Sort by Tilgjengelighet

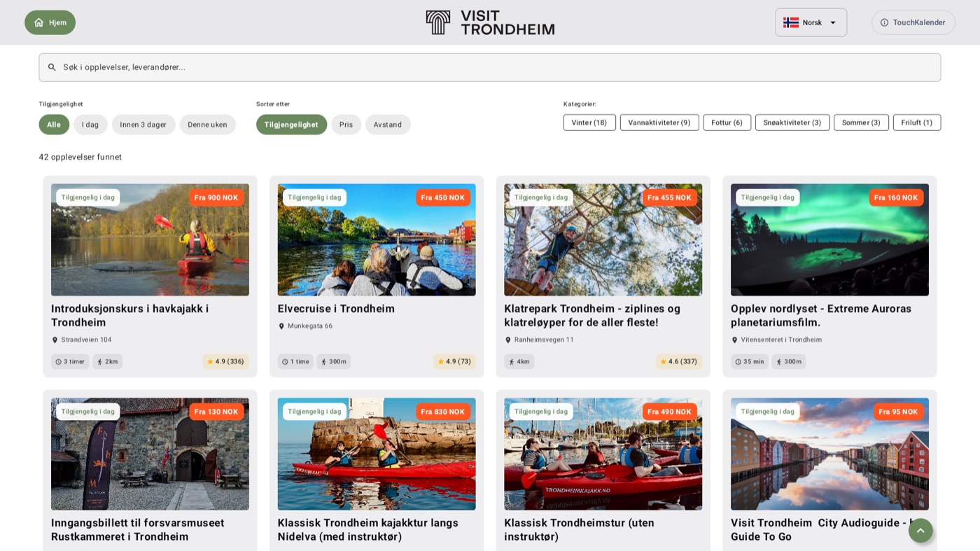291,125
